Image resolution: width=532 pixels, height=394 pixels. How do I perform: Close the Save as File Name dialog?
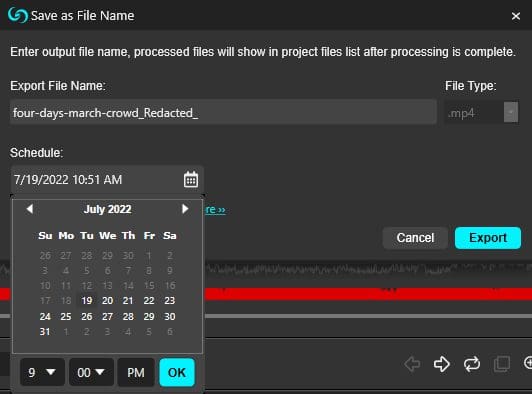pyautogui.click(x=516, y=16)
